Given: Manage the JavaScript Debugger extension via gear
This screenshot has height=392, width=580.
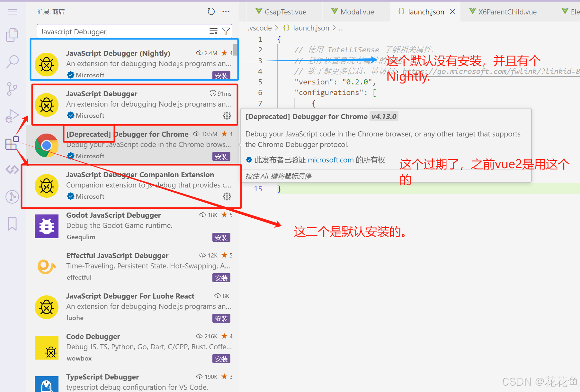Looking at the screenshot, I should click(x=227, y=116).
